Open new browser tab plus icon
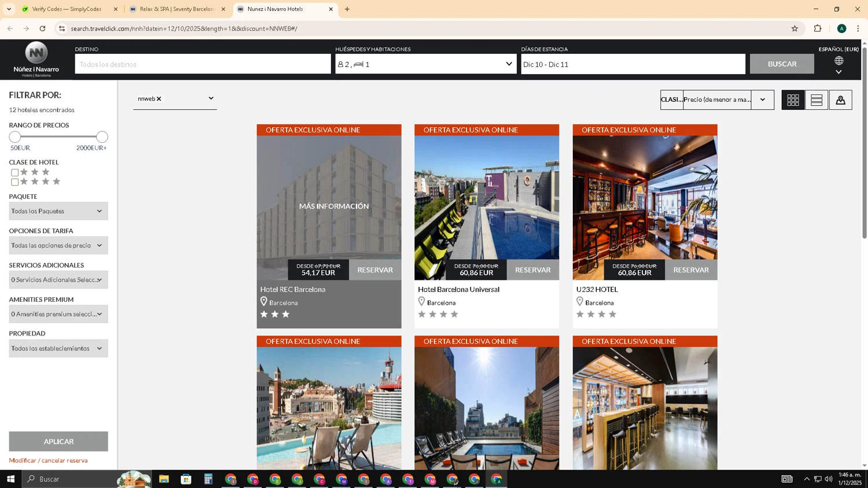This screenshot has height=488, width=868. [347, 9]
